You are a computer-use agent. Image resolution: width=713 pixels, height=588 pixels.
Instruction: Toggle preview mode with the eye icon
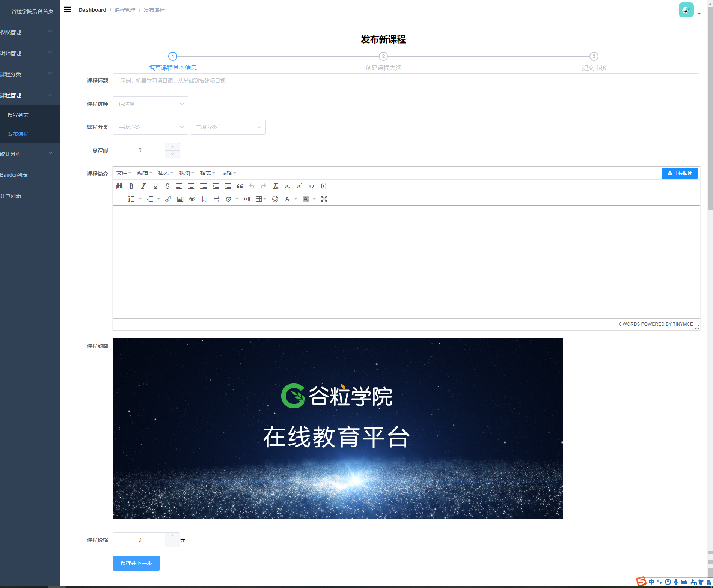[192, 199]
